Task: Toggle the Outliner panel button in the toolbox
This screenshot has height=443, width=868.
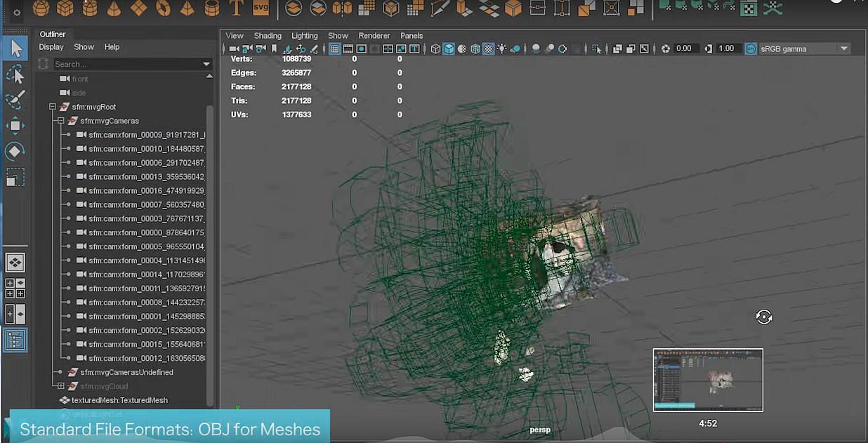Action: (x=15, y=340)
